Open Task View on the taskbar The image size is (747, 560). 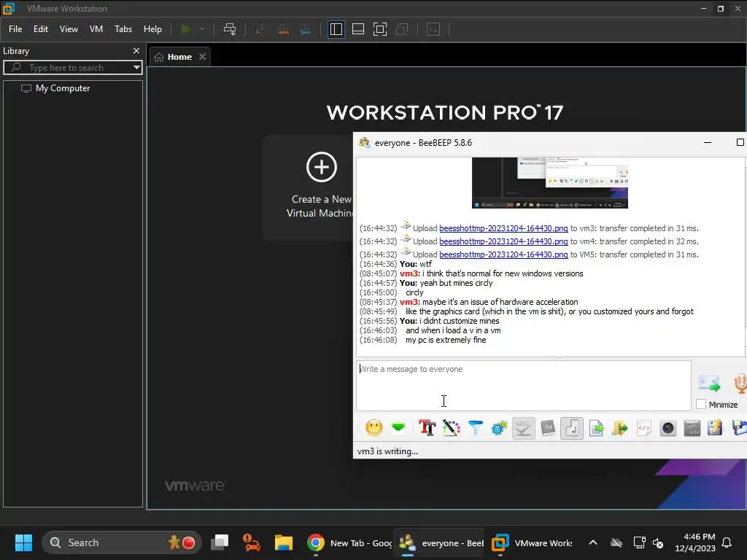click(220, 542)
